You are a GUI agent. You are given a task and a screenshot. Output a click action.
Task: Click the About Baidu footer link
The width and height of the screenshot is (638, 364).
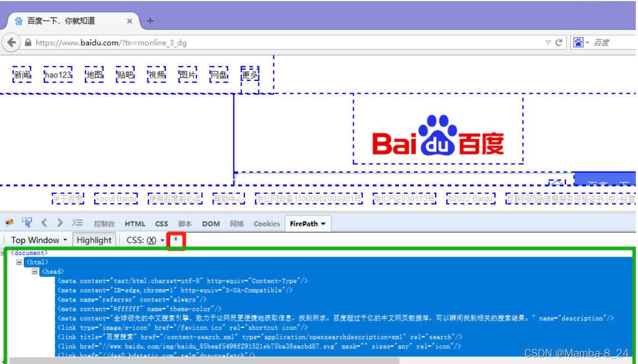coord(116,198)
